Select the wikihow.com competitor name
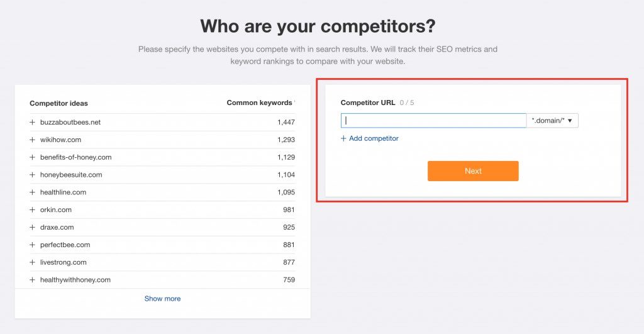 (x=60, y=140)
